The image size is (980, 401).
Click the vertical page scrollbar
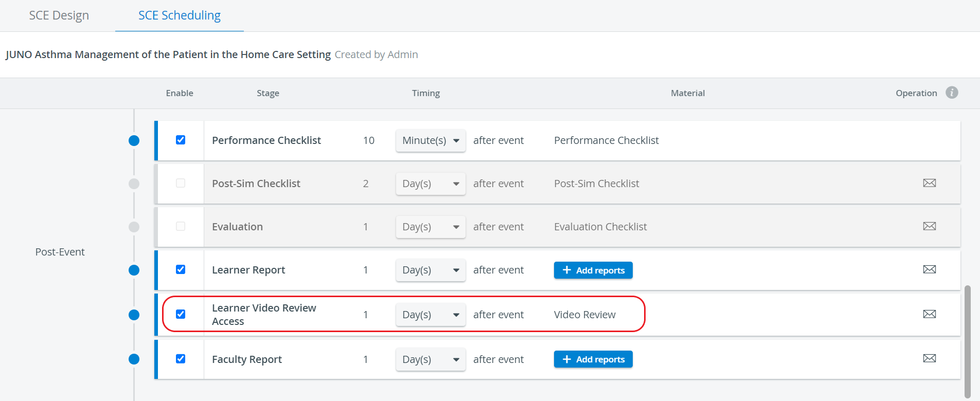point(968,341)
